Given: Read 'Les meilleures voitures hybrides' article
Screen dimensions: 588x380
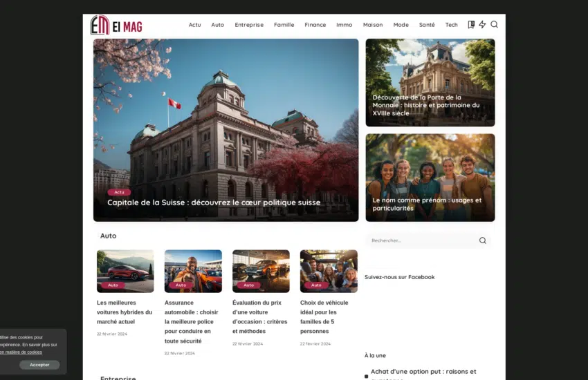Looking at the screenshot, I should pyautogui.click(x=125, y=312).
